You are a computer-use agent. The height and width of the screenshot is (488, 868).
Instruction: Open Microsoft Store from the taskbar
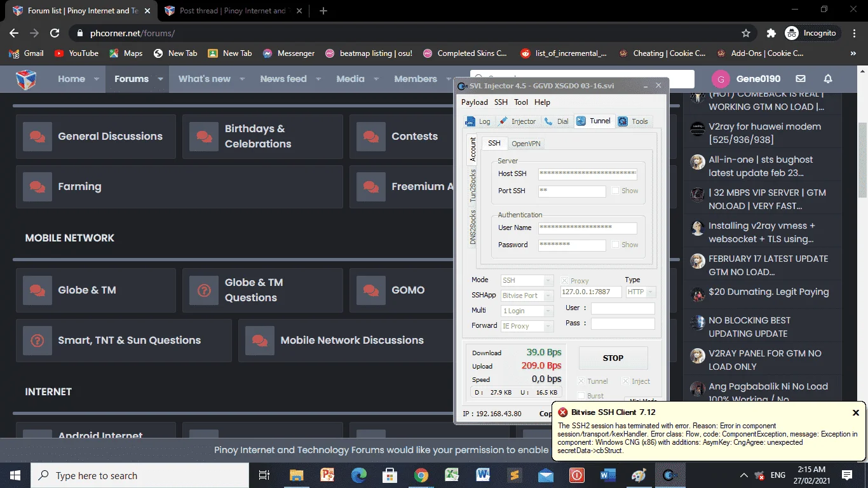coord(390,475)
